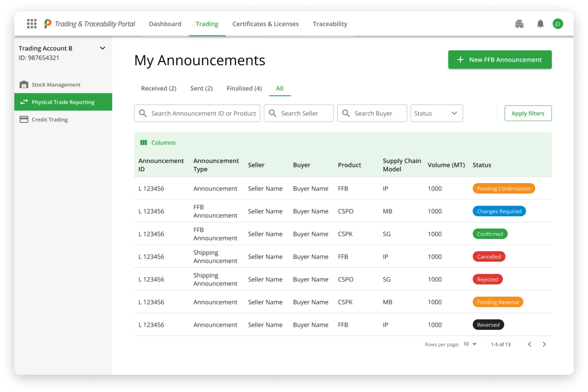Image resolution: width=588 pixels, height=392 pixels.
Task: Open the notifications bell
Action: point(540,24)
